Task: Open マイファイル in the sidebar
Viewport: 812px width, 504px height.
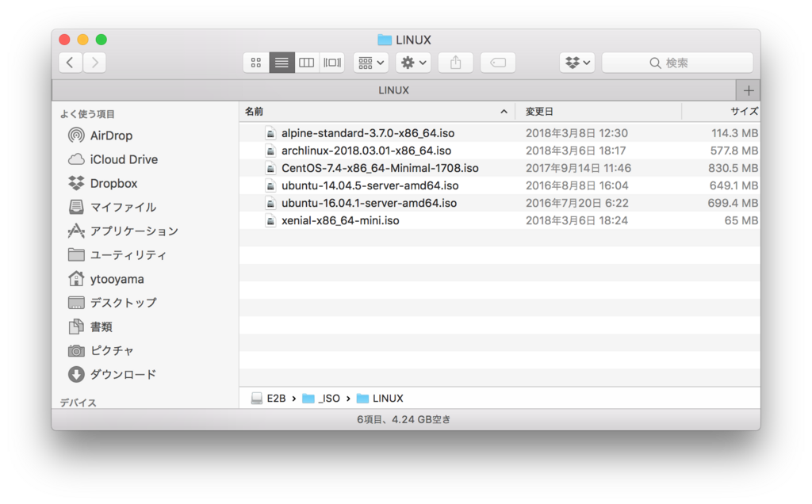Action: (x=112, y=207)
